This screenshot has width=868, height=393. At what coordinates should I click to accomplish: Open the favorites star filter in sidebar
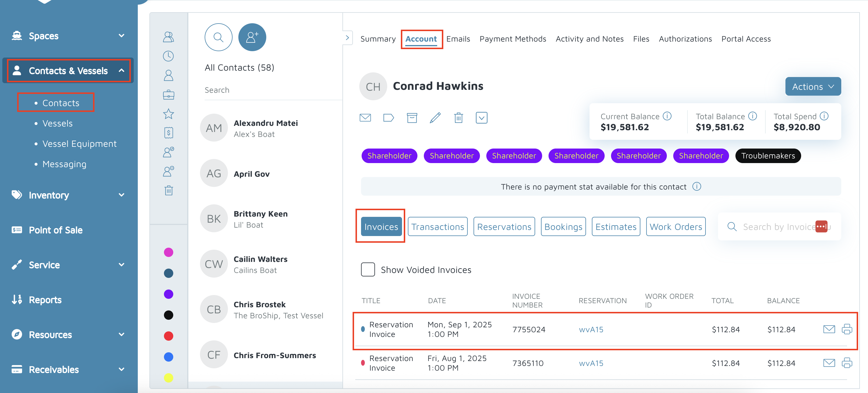point(169,114)
